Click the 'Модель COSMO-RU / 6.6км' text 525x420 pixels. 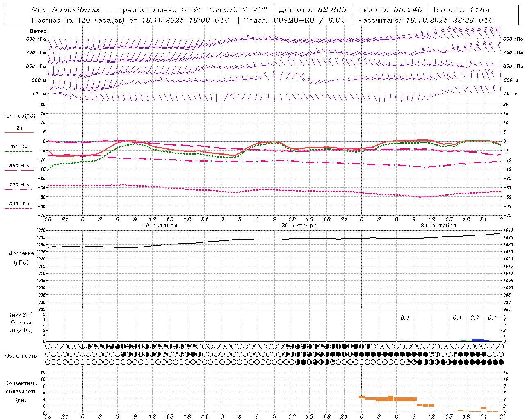point(295,20)
